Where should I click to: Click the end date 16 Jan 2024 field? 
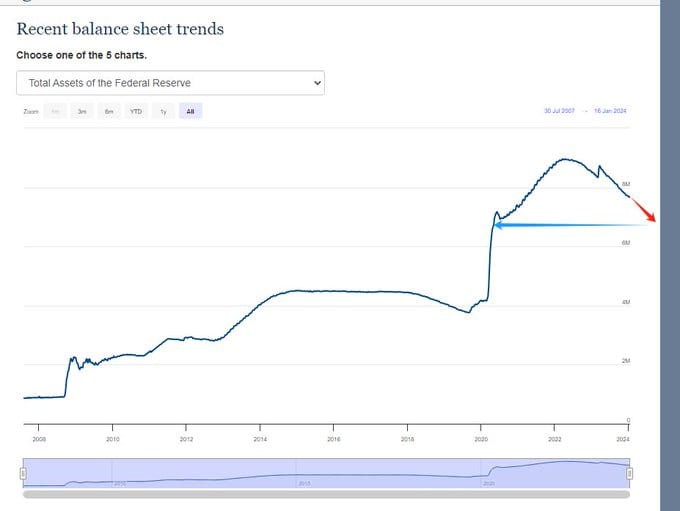pyautogui.click(x=610, y=111)
